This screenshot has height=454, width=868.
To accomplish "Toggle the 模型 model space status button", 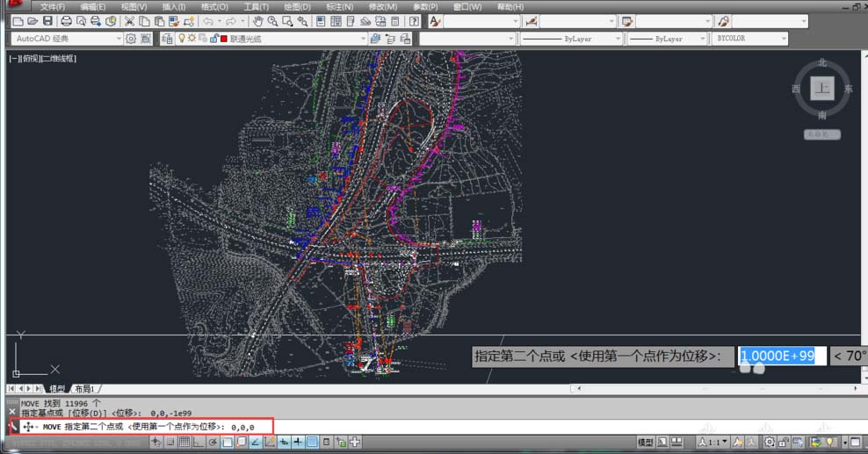I will 645,442.
